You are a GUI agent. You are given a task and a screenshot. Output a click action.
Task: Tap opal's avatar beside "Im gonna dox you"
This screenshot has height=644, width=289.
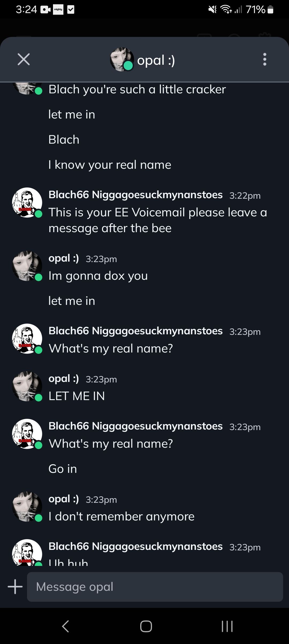tap(27, 266)
